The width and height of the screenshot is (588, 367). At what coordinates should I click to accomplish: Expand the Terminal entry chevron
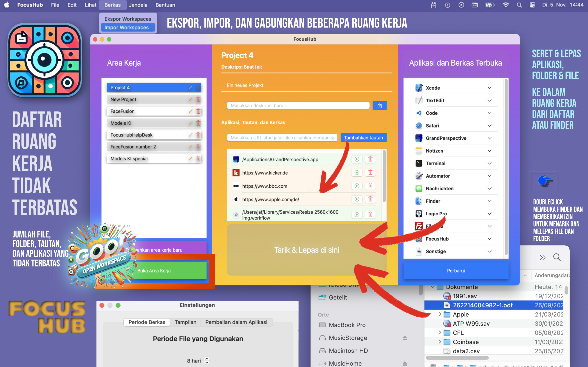(489, 163)
